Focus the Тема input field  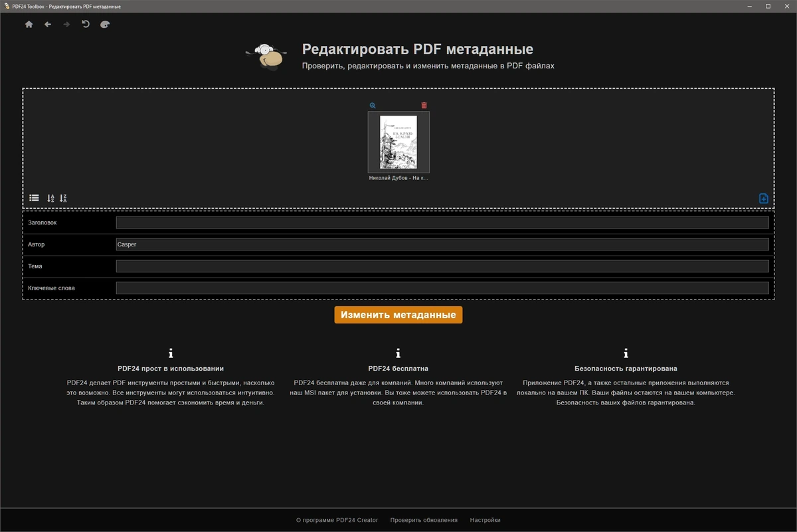tap(442, 266)
